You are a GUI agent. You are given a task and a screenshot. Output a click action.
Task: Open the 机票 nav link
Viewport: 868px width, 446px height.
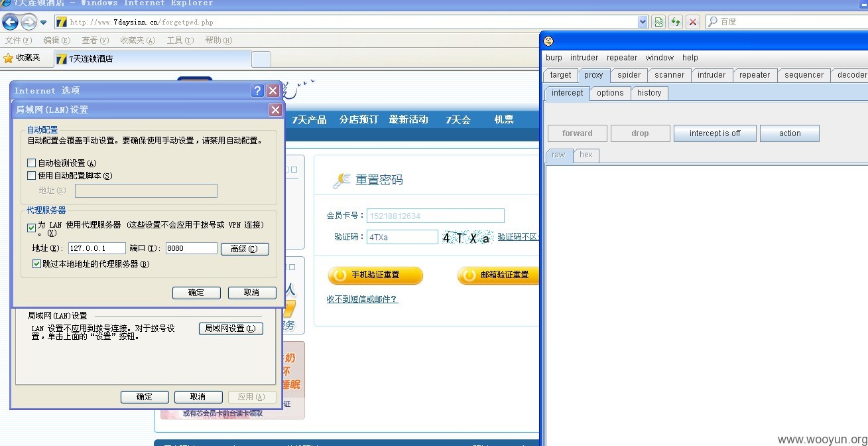504,119
